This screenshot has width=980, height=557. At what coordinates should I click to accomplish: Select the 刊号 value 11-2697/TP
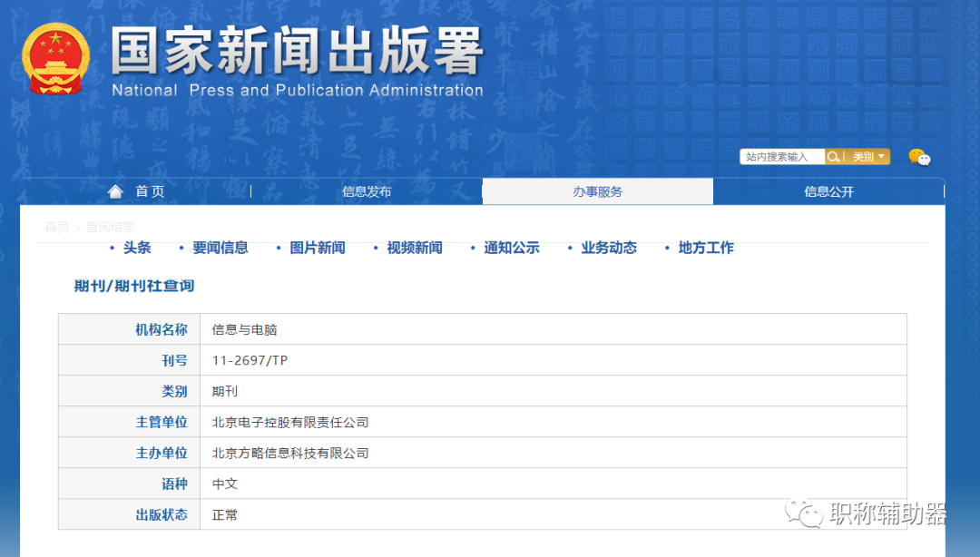tap(250, 360)
